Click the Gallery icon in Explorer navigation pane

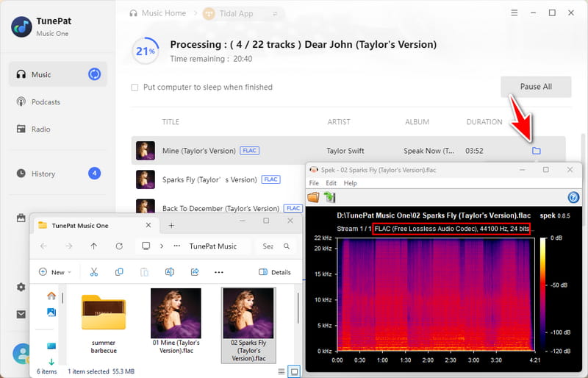click(x=51, y=312)
